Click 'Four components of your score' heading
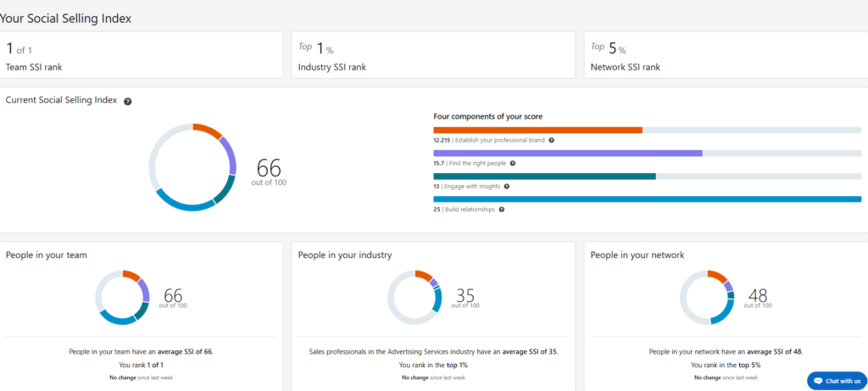The height and width of the screenshot is (391, 868). click(487, 117)
